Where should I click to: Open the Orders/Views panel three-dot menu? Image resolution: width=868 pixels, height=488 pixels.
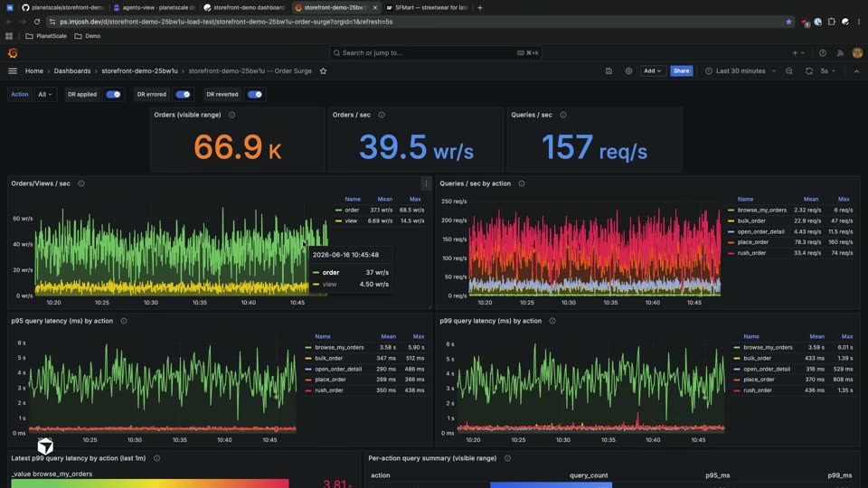pyautogui.click(x=426, y=183)
